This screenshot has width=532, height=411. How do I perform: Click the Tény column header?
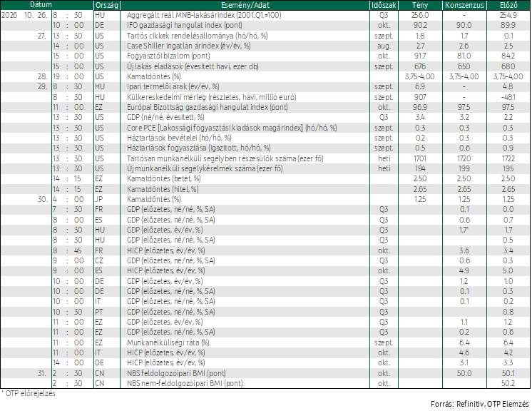[x=420, y=5]
